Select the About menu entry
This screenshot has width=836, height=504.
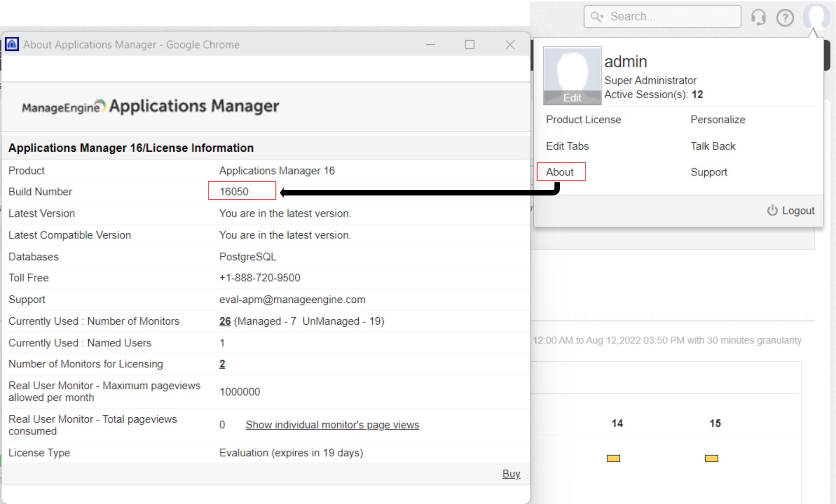pos(560,172)
